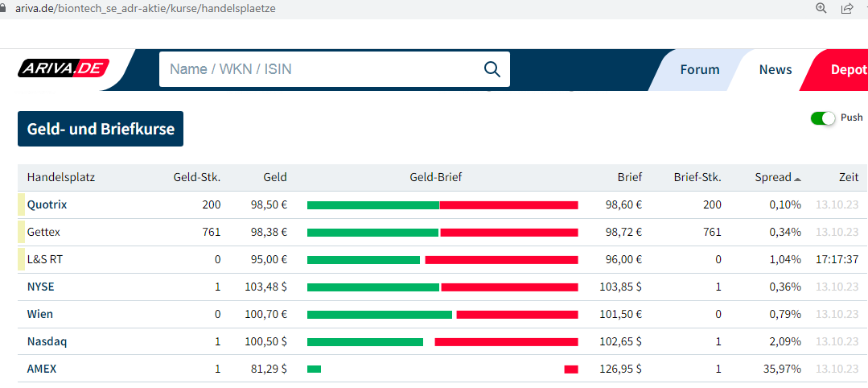This screenshot has height=388, width=868.
Task: Click yellow marker beside Quotrix
Action: 22,205
